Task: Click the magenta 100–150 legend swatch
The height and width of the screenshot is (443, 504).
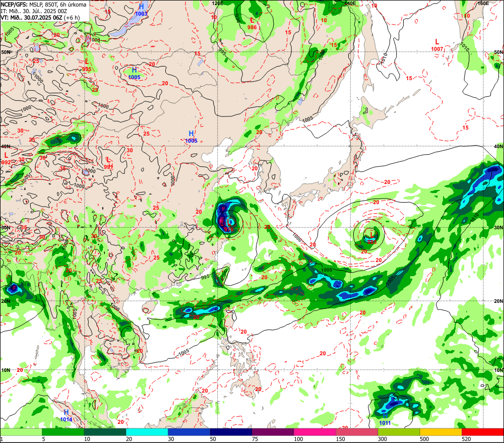Action: coord(314,432)
